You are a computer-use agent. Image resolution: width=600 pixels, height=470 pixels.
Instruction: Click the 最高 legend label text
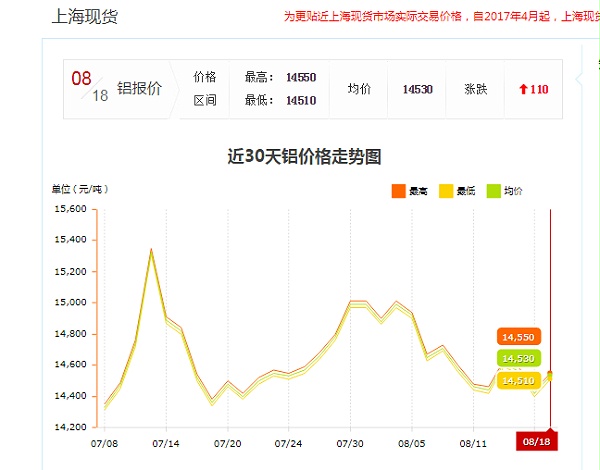[x=418, y=191]
